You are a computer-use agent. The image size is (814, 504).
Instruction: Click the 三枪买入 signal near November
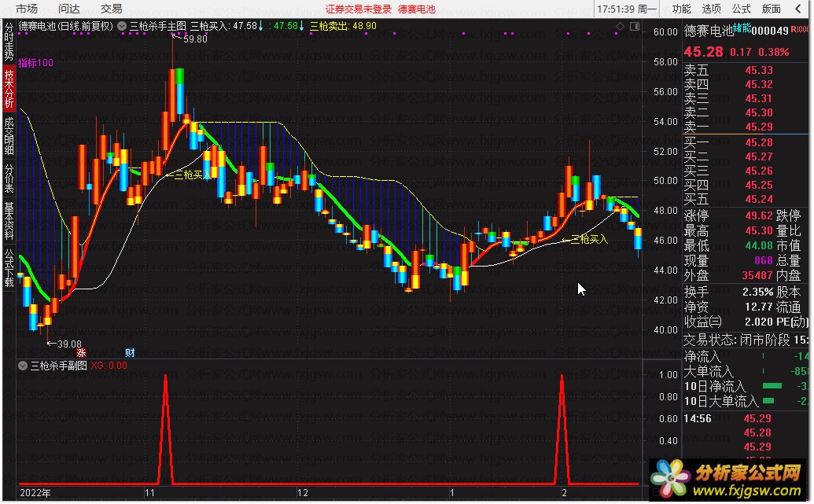[193, 175]
